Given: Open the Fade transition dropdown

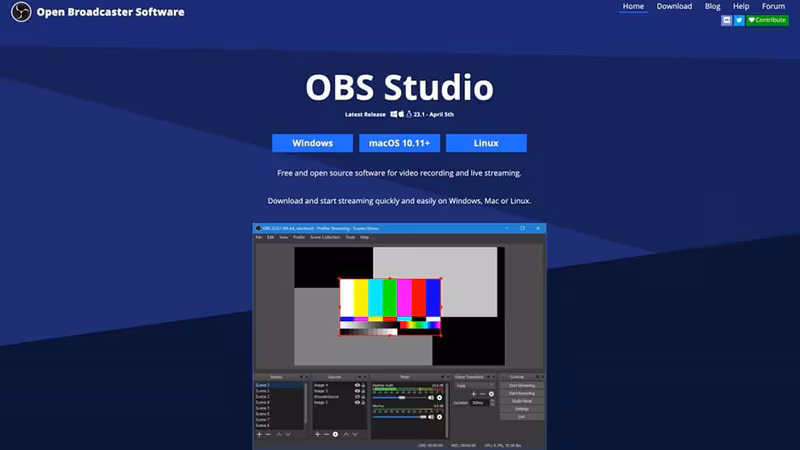Looking at the screenshot, I should pos(475,386).
